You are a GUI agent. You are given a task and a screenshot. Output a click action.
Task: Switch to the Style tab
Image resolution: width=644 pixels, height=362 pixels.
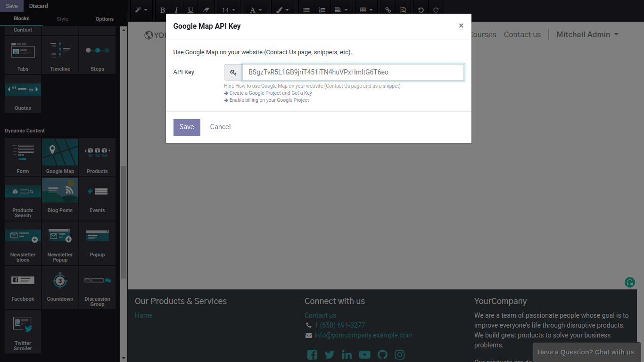point(62,19)
